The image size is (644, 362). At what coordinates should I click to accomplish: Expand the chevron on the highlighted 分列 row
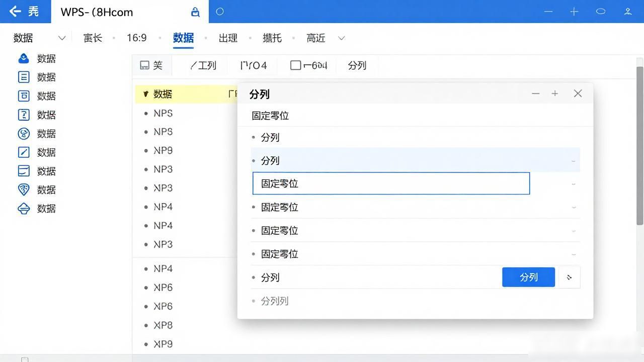(x=574, y=161)
